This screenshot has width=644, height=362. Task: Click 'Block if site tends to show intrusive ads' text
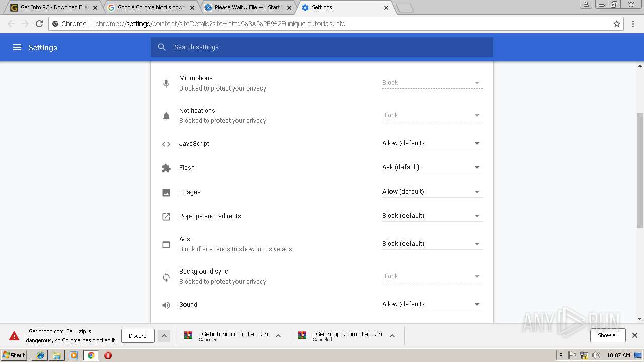tap(235, 249)
